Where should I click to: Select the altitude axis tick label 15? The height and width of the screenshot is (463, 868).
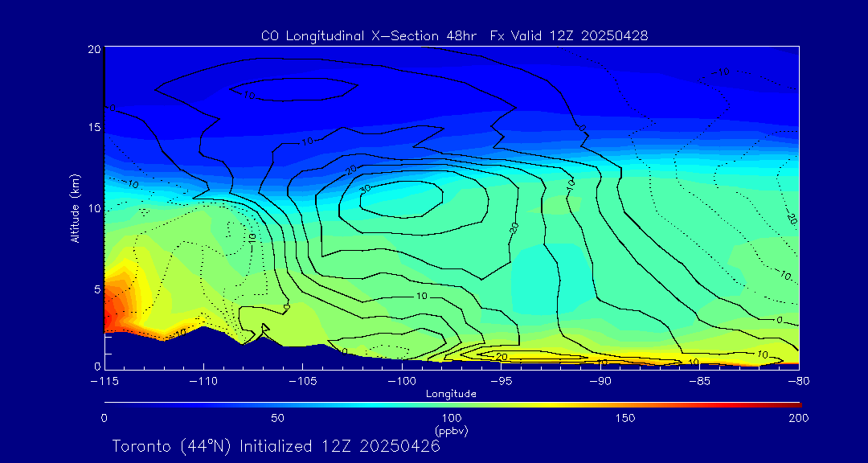click(93, 127)
